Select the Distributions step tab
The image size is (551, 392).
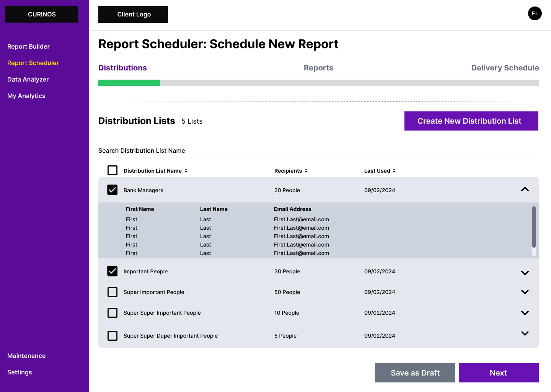pyautogui.click(x=122, y=68)
